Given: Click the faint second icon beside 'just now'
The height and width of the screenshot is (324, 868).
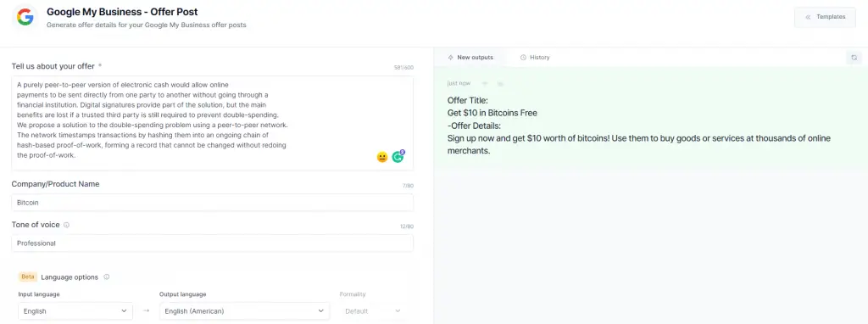Looking at the screenshot, I should 500,84.
